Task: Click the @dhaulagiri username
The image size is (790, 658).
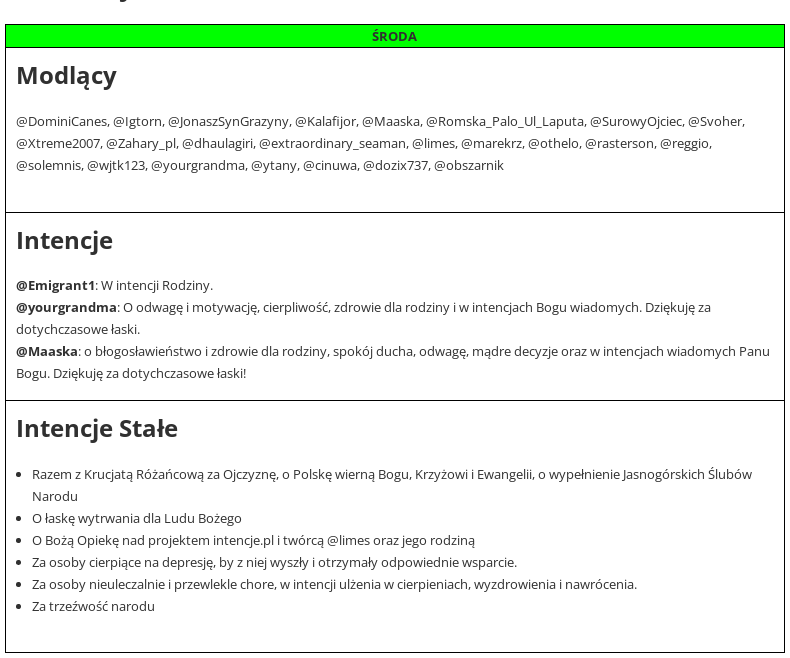Action: tap(217, 144)
